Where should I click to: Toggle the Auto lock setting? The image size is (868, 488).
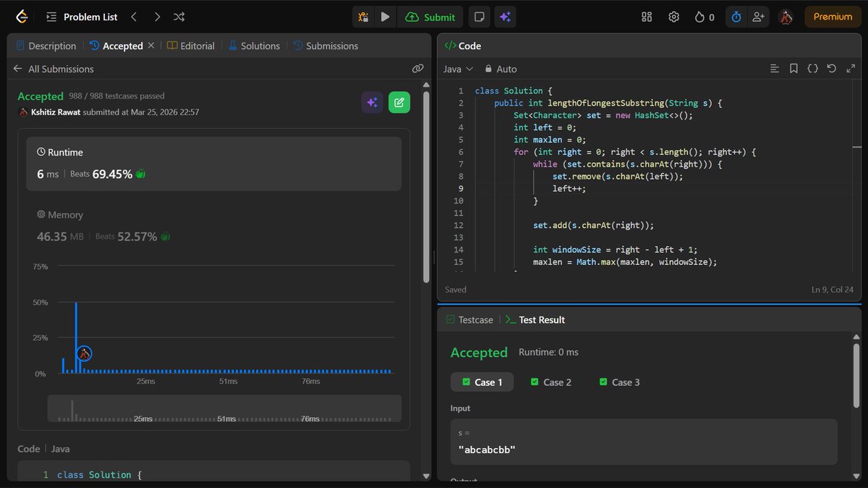[x=501, y=69]
